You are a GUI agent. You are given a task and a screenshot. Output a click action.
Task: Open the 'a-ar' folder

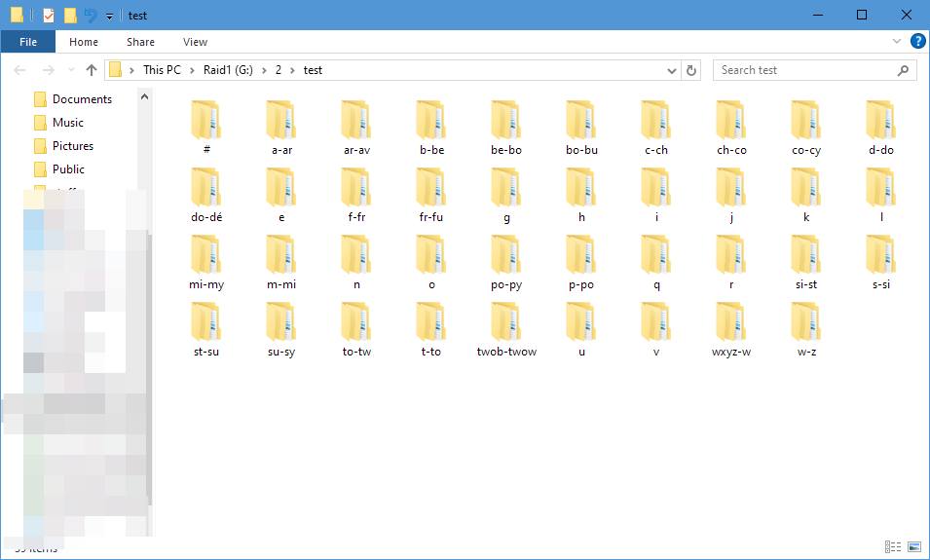[281, 128]
